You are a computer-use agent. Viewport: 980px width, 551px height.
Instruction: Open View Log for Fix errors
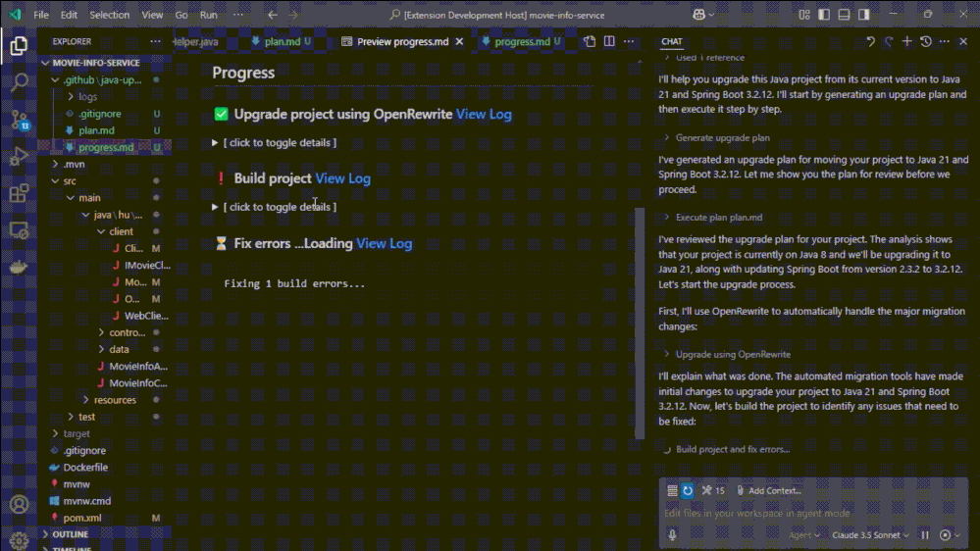384,244
